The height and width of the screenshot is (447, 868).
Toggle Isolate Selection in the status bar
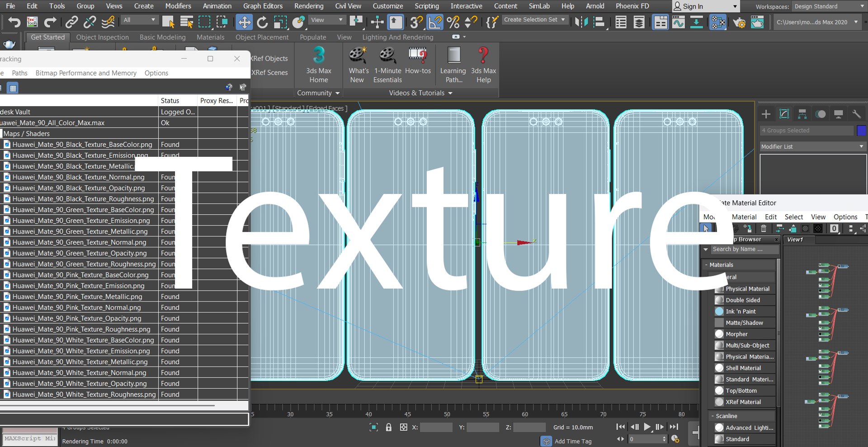pyautogui.click(x=374, y=427)
